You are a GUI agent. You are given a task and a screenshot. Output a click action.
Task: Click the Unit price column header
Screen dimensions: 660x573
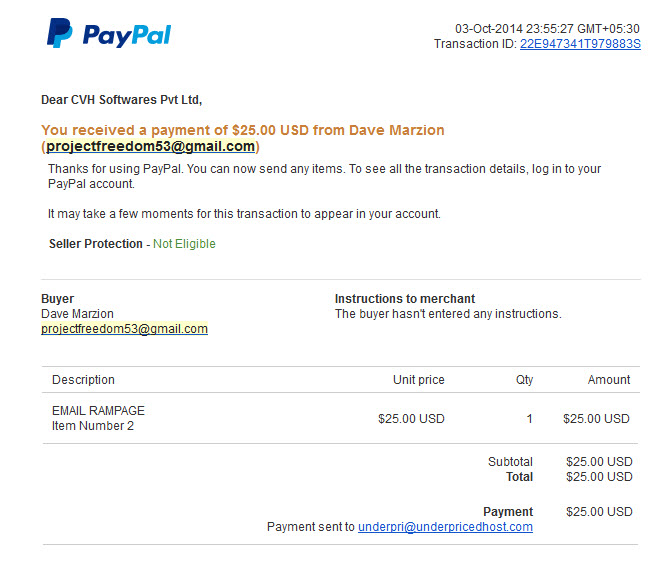[418, 380]
